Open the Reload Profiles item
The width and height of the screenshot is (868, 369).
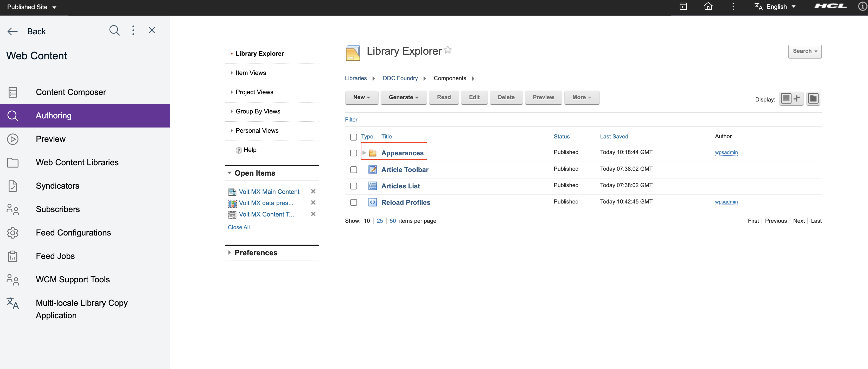click(405, 202)
